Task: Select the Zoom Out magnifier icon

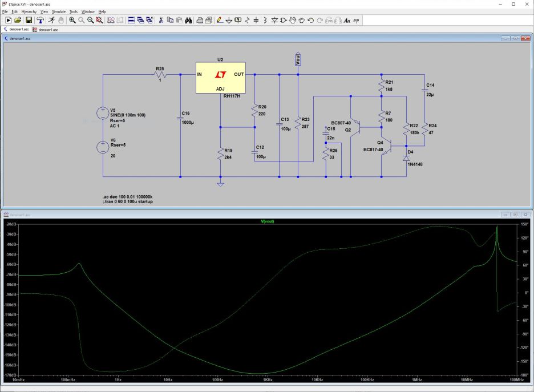Action: pos(90,21)
